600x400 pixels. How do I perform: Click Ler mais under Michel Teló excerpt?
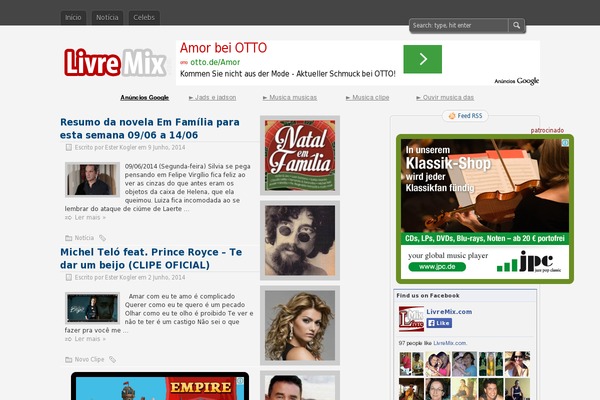[90, 339]
